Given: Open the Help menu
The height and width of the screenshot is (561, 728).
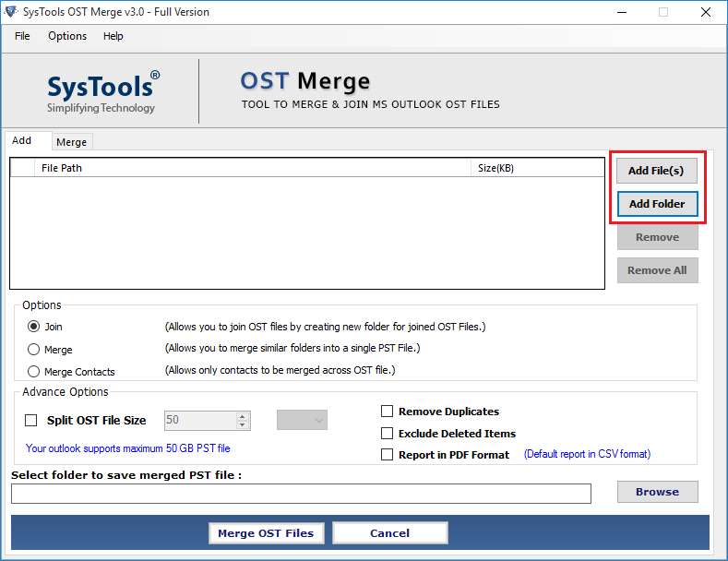Looking at the screenshot, I should click(113, 36).
